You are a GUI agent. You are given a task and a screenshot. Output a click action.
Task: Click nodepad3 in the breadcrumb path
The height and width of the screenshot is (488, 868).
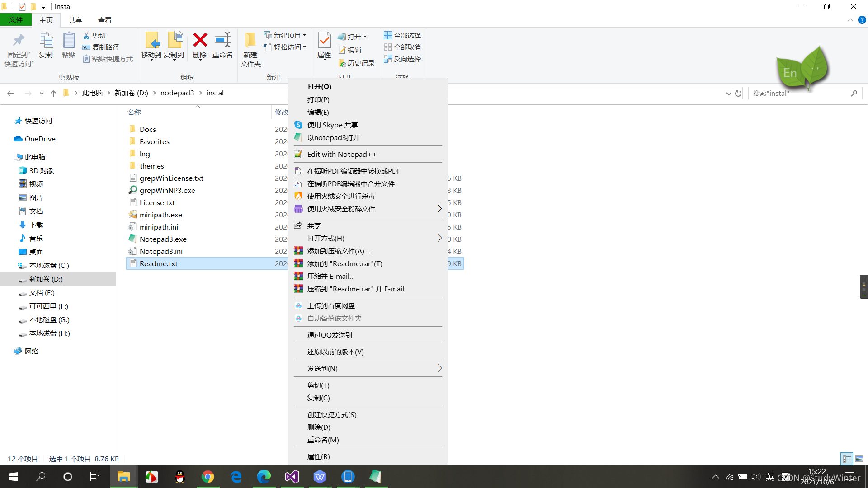(177, 93)
